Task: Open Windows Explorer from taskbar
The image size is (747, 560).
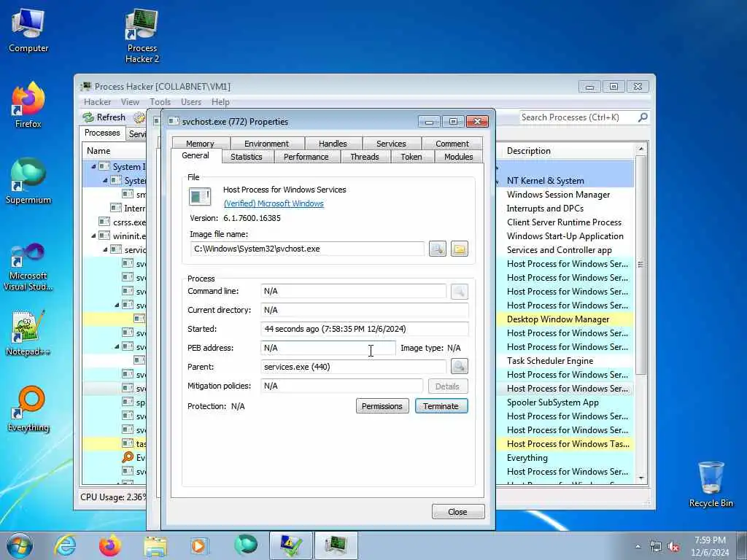Action: pos(155,545)
